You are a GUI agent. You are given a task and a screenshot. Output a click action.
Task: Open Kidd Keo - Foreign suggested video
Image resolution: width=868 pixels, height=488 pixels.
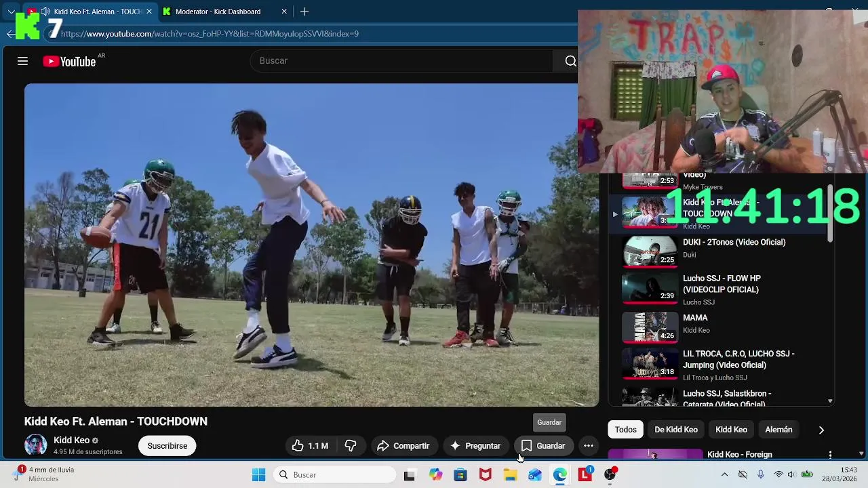(x=739, y=455)
